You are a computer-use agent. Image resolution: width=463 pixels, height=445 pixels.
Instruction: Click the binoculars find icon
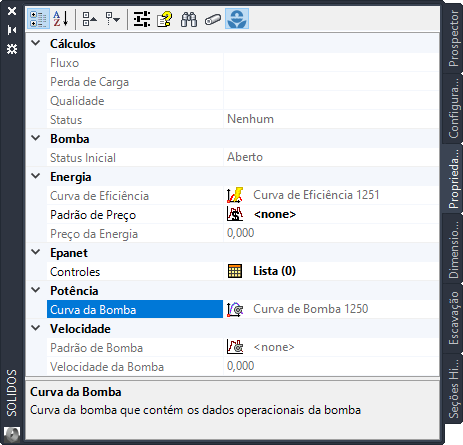pyautogui.click(x=189, y=19)
